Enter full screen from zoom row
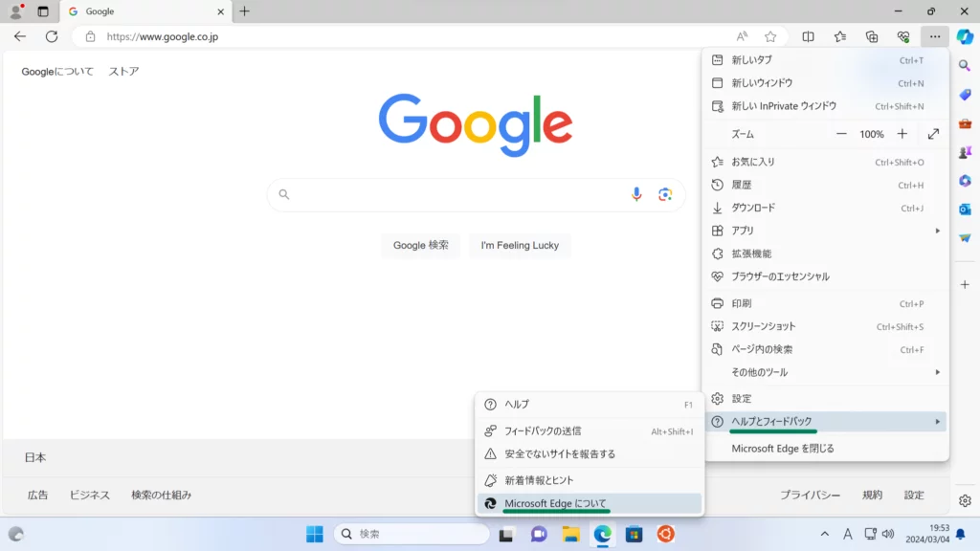The height and width of the screenshot is (551, 980). pos(933,134)
